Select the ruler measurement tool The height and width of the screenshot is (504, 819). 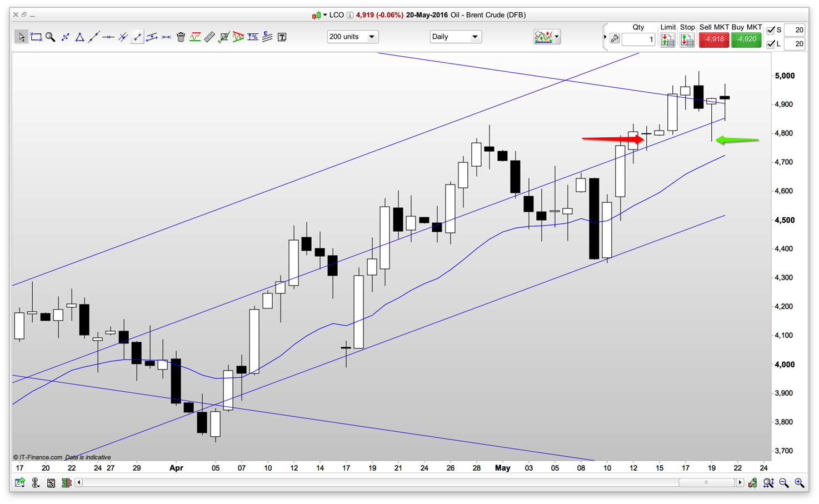click(209, 37)
